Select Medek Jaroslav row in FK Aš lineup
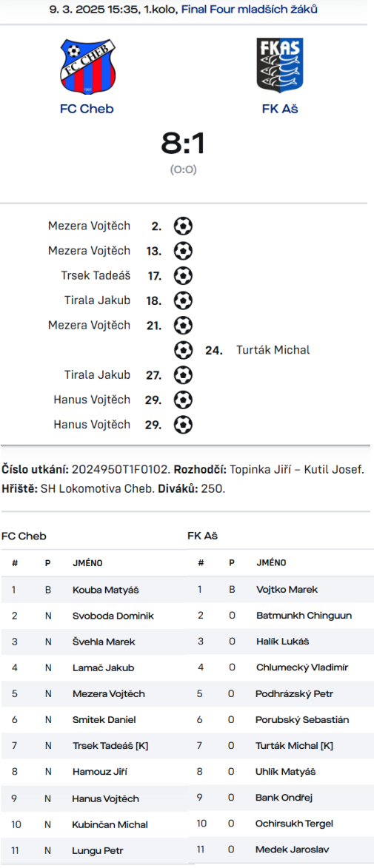This screenshot has height=868, width=374. click(281, 850)
